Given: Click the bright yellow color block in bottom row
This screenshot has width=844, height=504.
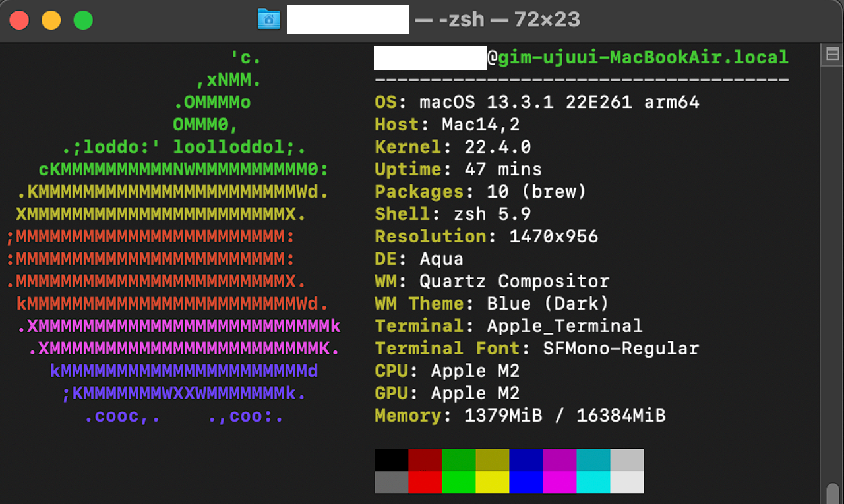Looking at the screenshot, I should coord(492,482).
